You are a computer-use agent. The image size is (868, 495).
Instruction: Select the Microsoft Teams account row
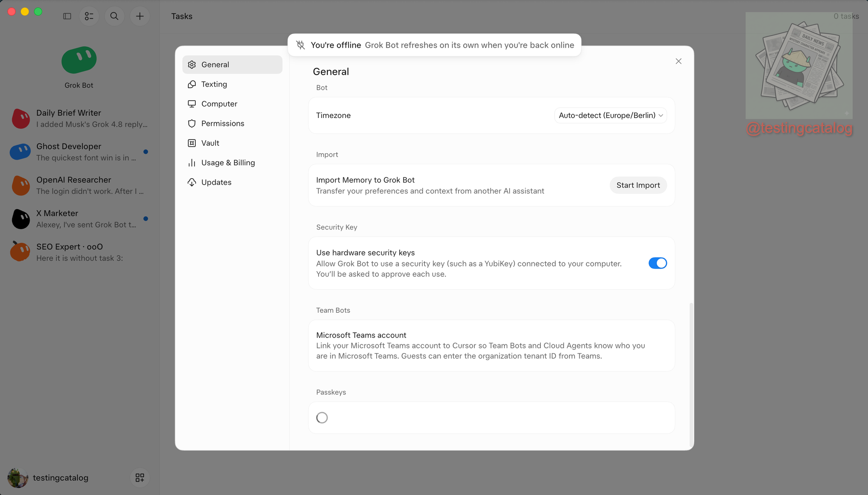pos(491,345)
